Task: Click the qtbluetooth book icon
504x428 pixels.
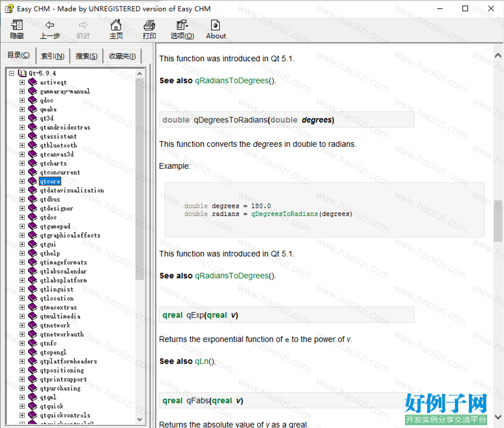Action: (x=33, y=145)
